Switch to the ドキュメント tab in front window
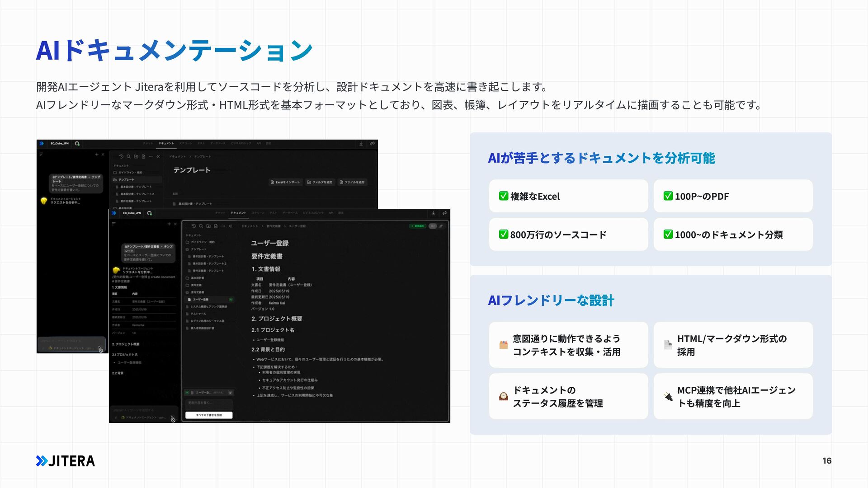 click(239, 213)
